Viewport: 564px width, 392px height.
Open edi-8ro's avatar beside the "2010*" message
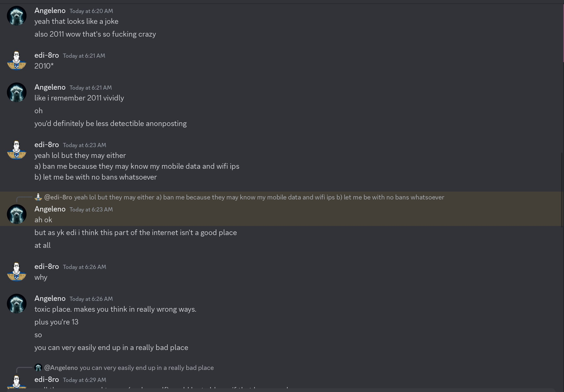(x=17, y=60)
